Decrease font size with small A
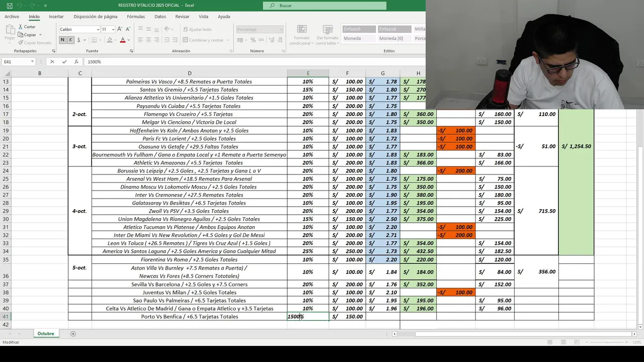The image size is (644, 362). (128, 29)
